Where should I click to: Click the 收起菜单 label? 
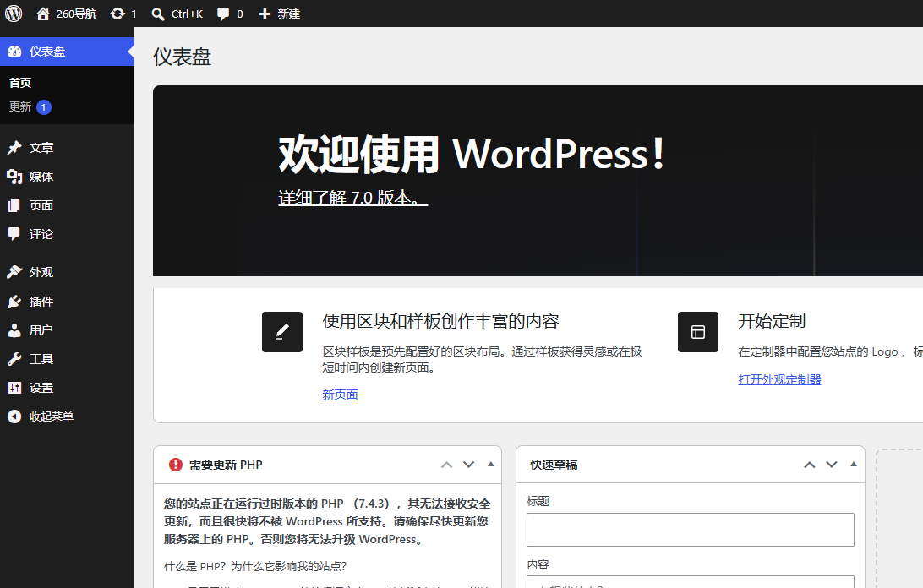click(52, 416)
